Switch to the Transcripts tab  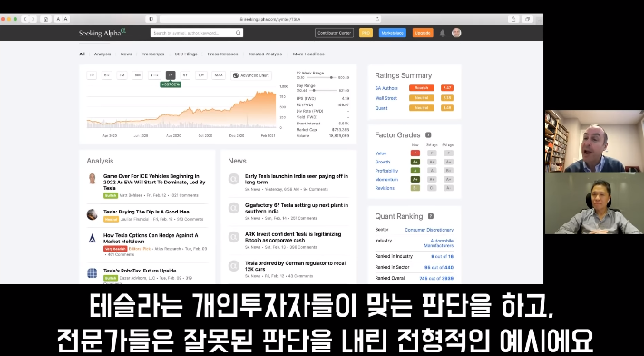[x=153, y=54]
